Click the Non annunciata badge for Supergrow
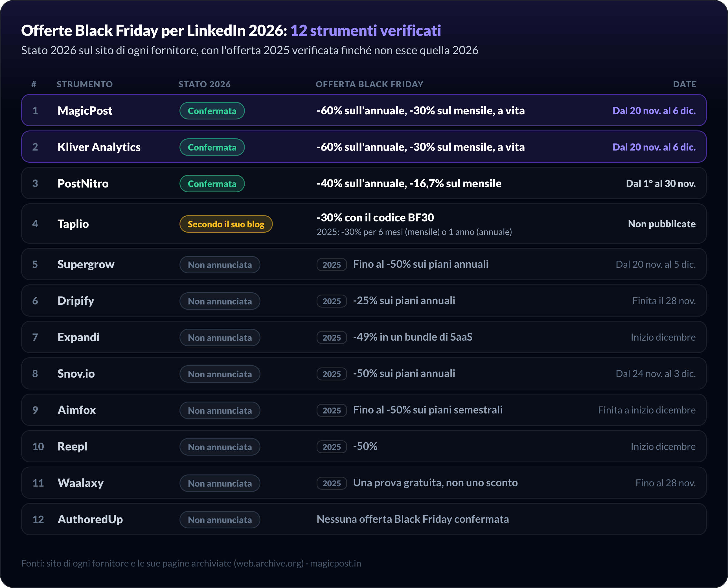This screenshot has width=728, height=588. (220, 265)
